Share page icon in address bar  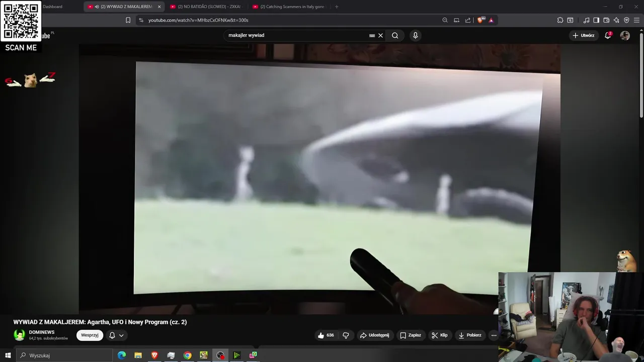point(468,20)
